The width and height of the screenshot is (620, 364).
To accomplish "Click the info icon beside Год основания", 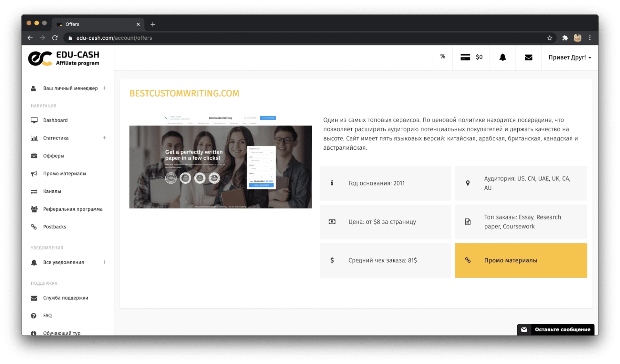I will click(332, 183).
